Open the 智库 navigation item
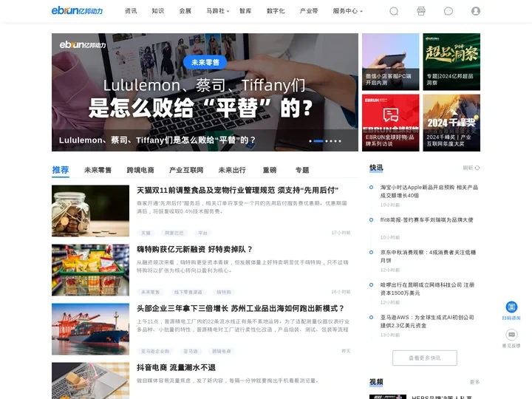Screen dimensions: 532x399 [x=245, y=11]
